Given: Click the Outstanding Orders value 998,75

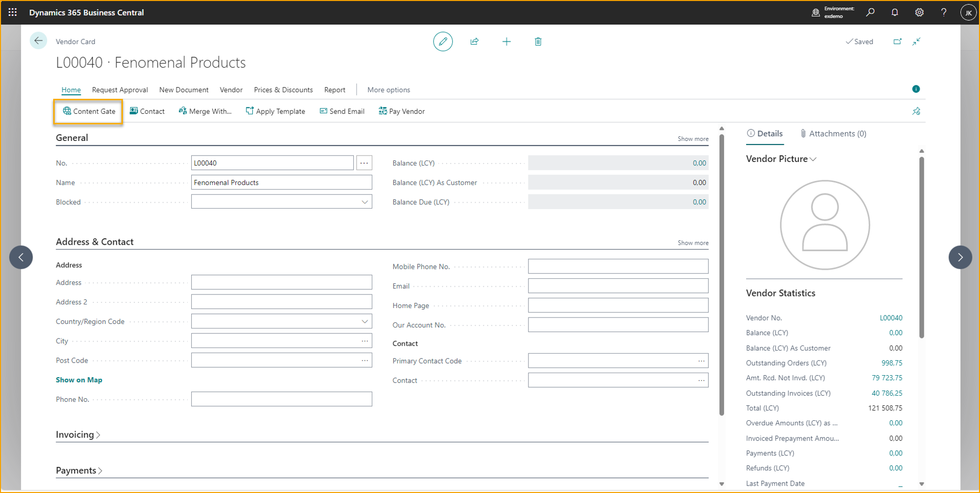Looking at the screenshot, I should 891,363.
